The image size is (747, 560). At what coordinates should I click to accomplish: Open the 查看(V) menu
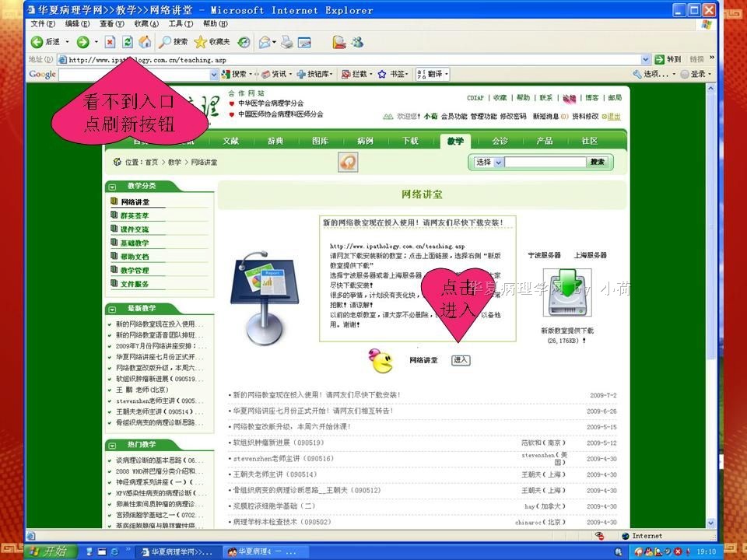[111, 24]
